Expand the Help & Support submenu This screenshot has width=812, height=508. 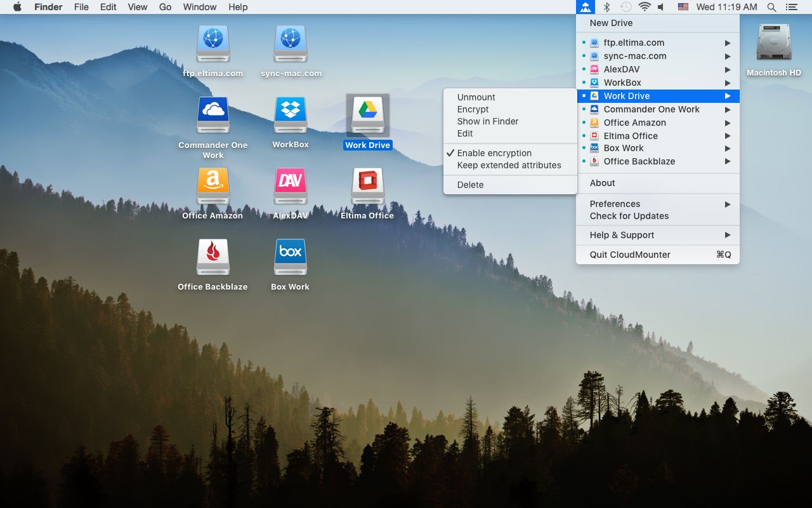tap(728, 235)
